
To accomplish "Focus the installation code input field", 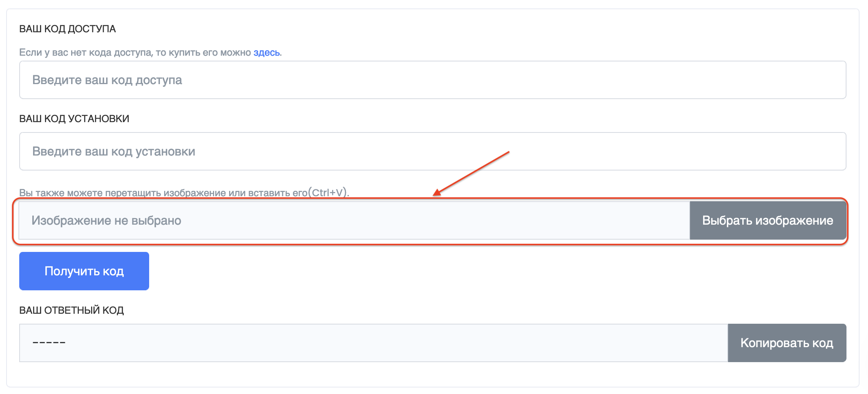I will pyautogui.click(x=432, y=151).
